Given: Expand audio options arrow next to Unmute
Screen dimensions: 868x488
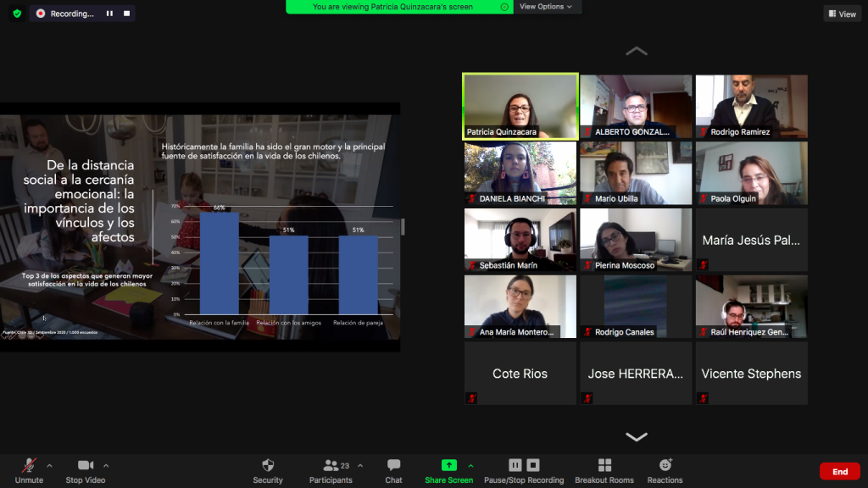Looking at the screenshot, I should point(49,465).
